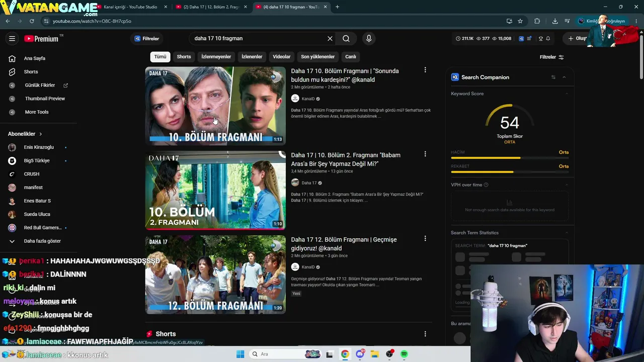
Task: Open the notifications bell
Action: click(548, 39)
